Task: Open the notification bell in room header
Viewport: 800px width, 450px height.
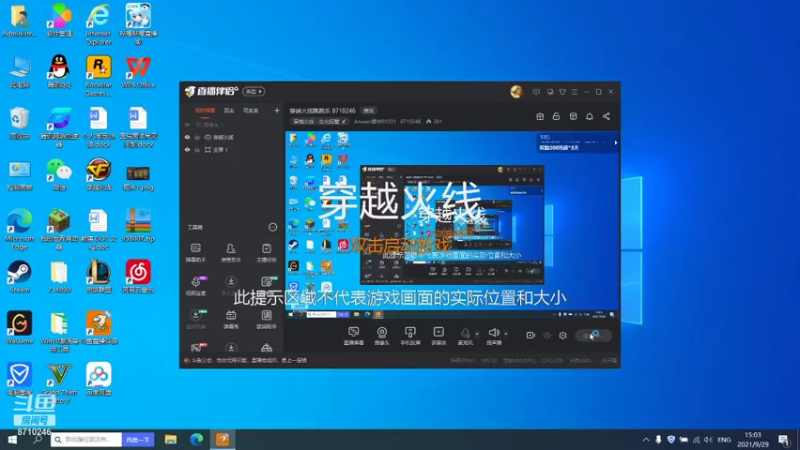Action: 589,116
